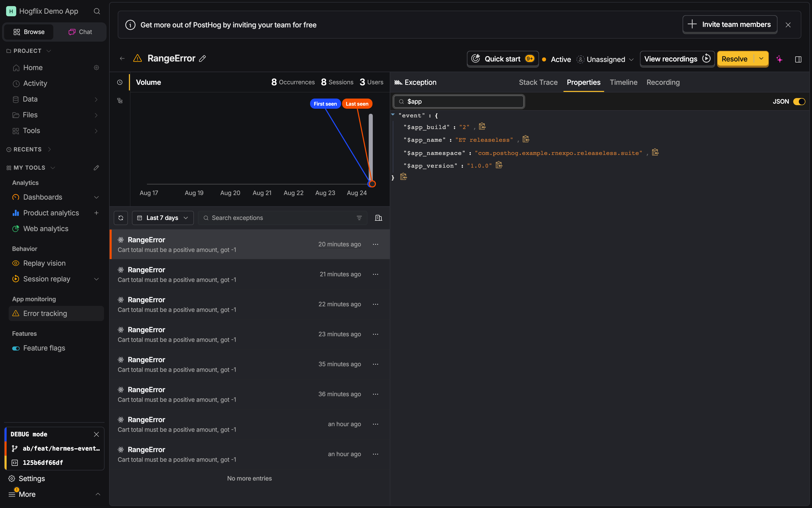Click the breakdown tree icon under the clock
The width and height of the screenshot is (812, 508).
[120, 101]
